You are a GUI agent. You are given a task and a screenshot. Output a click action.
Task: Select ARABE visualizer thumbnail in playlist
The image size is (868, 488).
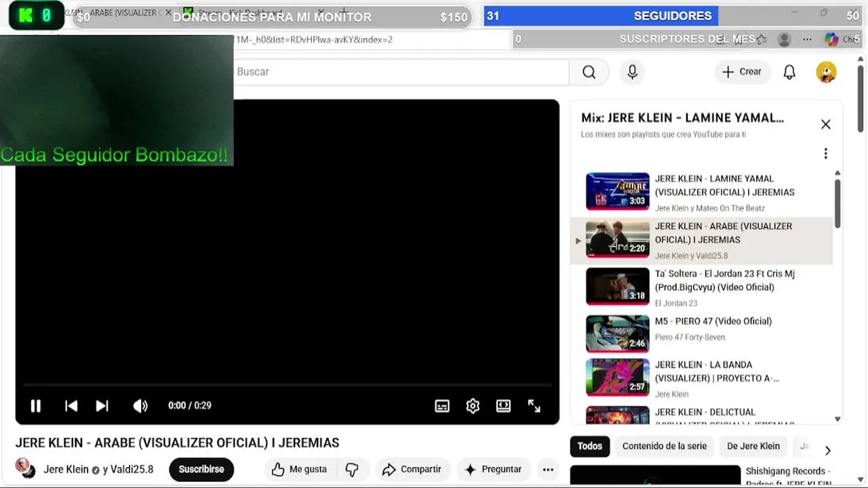click(618, 239)
